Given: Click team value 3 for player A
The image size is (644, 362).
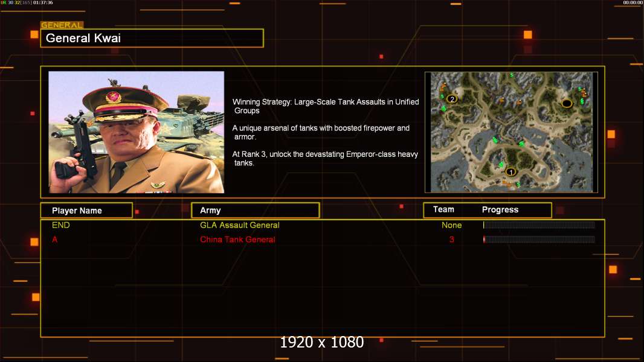Looking at the screenshot, I should click(452, 240).
